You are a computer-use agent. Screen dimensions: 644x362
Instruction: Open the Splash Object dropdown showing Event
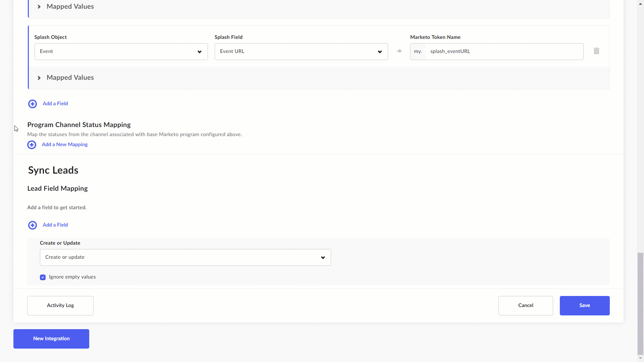pos(121,52)
